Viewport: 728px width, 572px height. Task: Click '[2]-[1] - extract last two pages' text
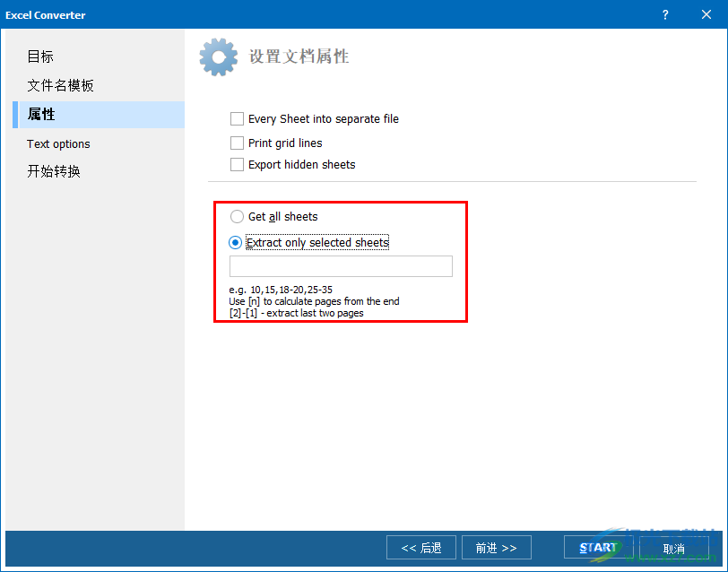(x=296, y=313)
